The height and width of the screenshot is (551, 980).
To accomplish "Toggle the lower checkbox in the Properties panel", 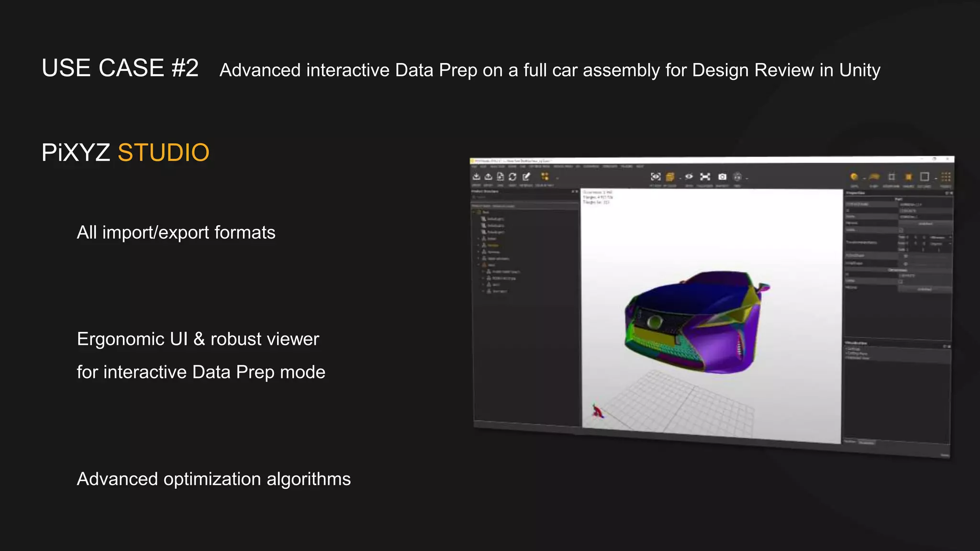I will (901, 282).
